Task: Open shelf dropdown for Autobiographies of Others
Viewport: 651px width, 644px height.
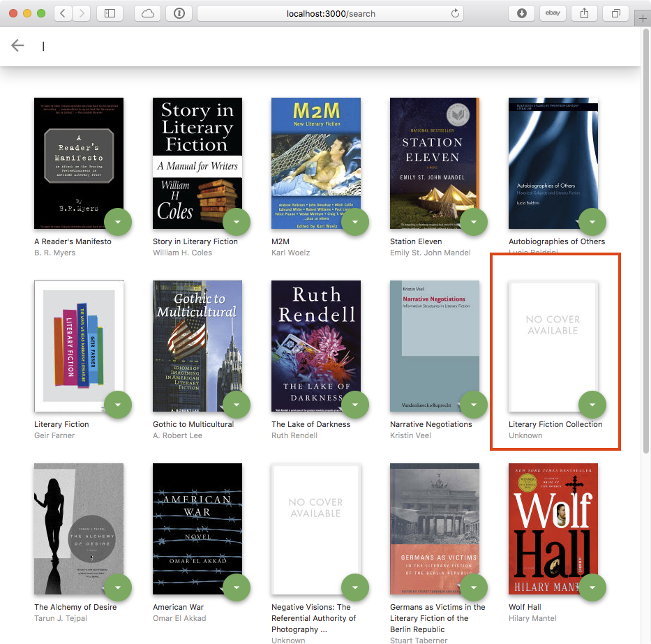Action: [592, 222]
